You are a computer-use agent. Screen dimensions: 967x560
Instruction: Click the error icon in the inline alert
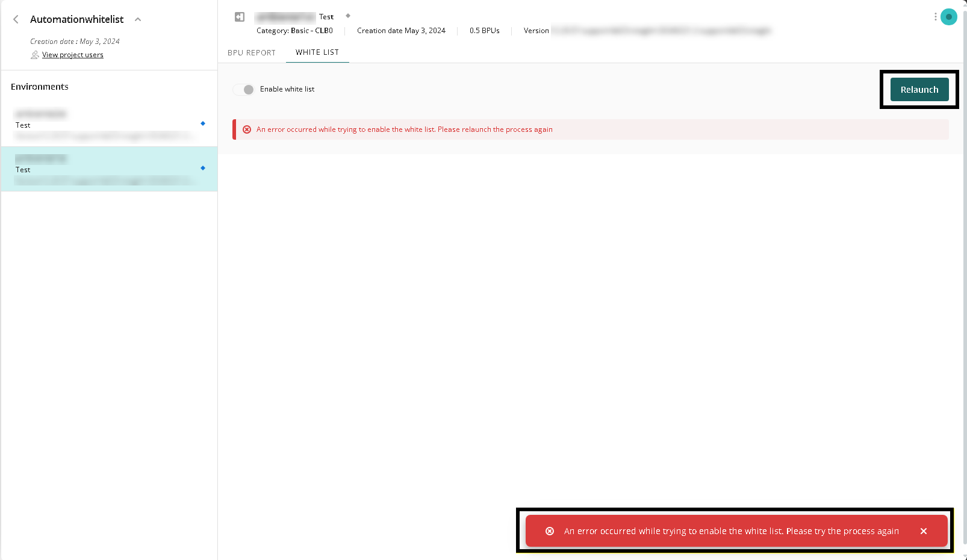(x=247, y=129)
